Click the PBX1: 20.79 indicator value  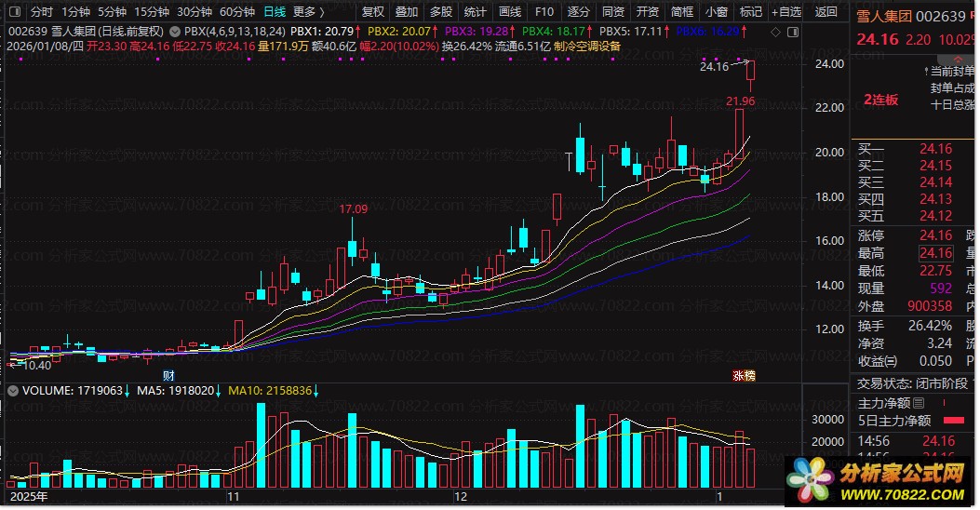point(326,31)
